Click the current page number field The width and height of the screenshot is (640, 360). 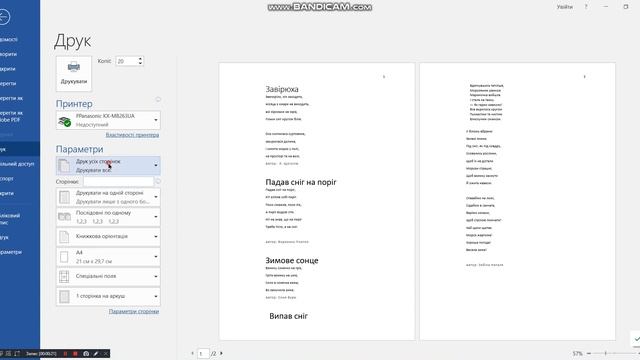pos(203,353)
